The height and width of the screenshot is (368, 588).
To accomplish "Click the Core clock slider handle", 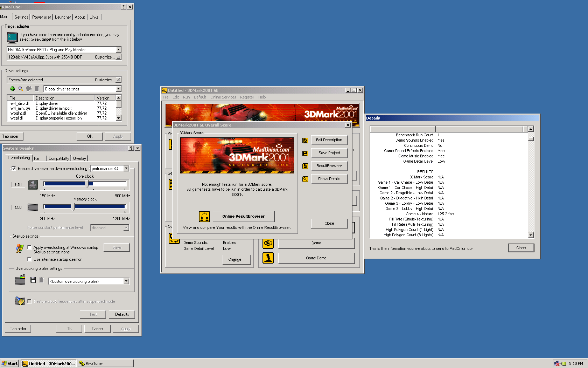I will point(87,184).
